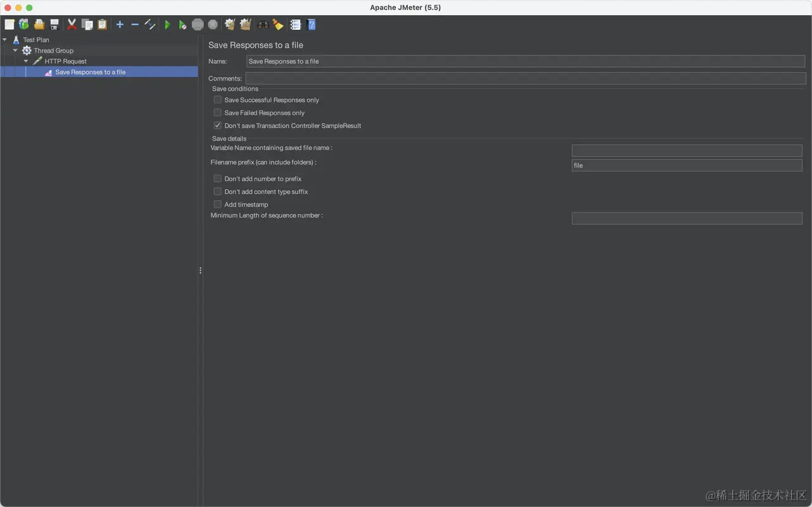Collapse the Thread Group tree arrow
The image size is (812, 507).
click(15, 51)
